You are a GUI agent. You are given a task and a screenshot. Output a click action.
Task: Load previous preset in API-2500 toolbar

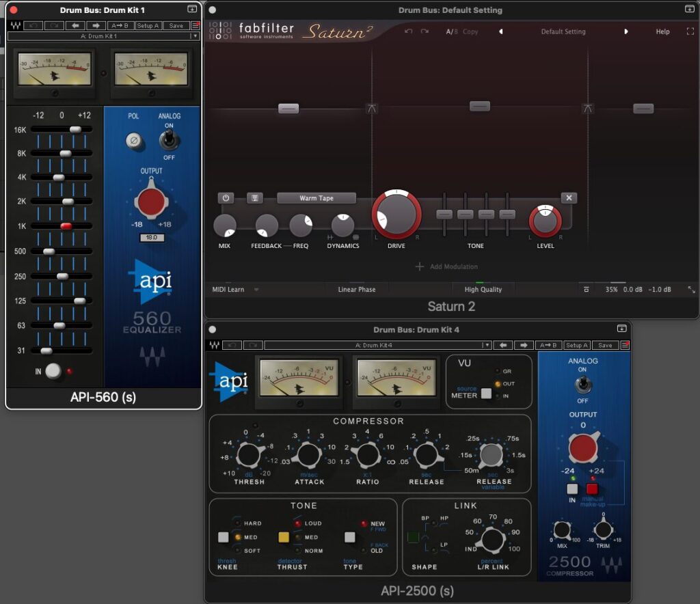point(503,345)
